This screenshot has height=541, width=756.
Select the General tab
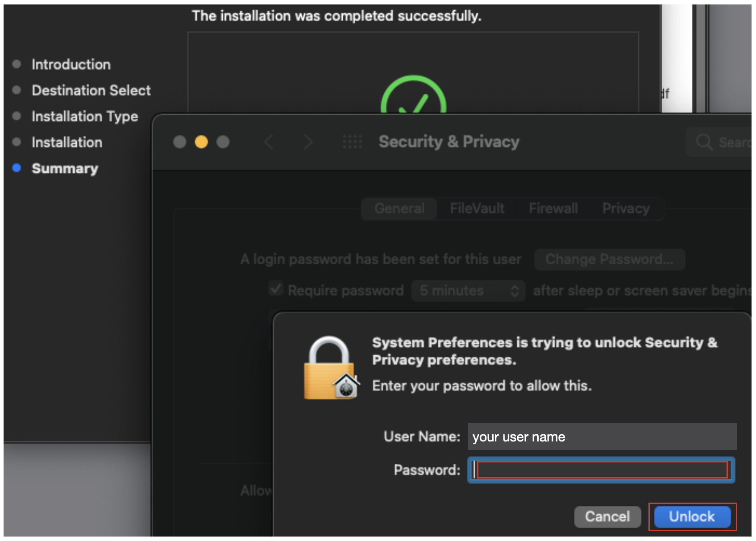[399, 208]
